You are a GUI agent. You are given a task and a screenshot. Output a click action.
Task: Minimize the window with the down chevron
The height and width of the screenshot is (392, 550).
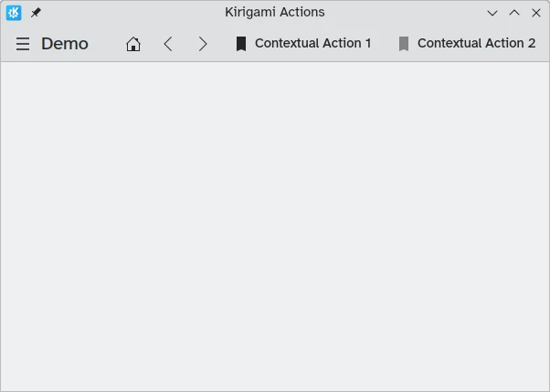click(x=492, y=13)
